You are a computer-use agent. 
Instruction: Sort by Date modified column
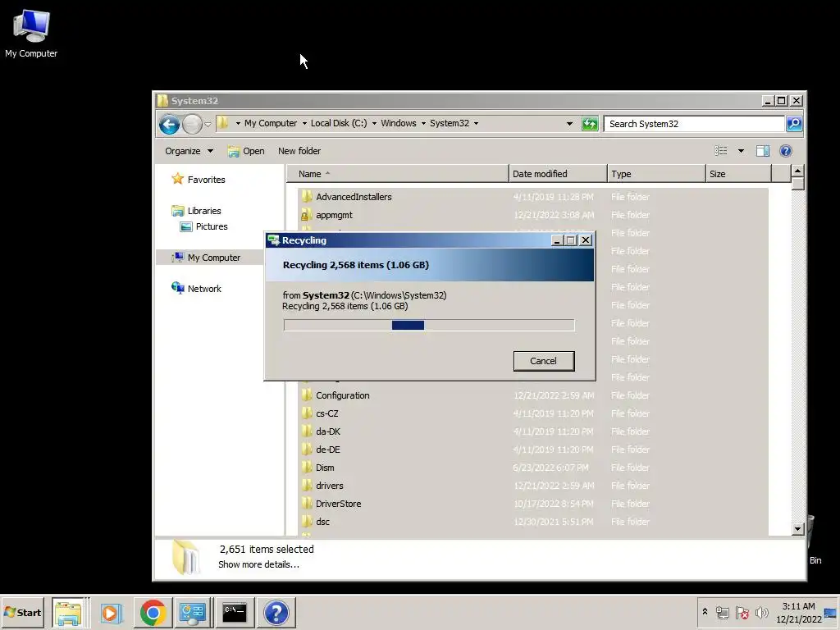(x=558, y=174)
